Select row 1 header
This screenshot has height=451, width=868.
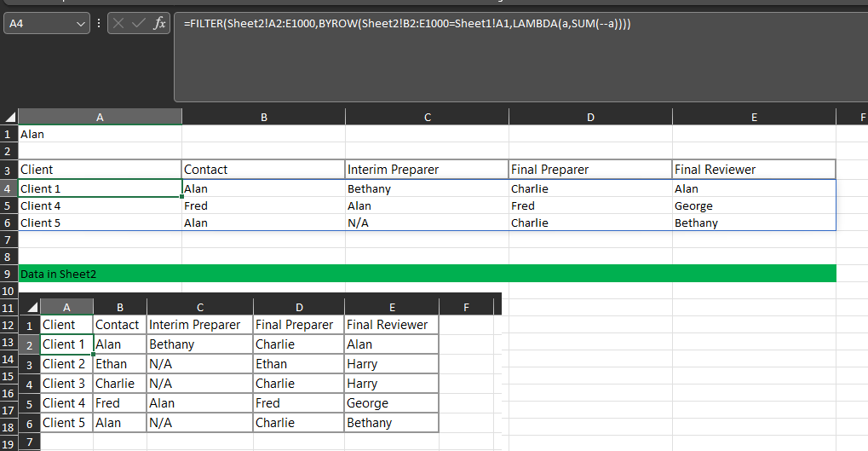[9, 134]
